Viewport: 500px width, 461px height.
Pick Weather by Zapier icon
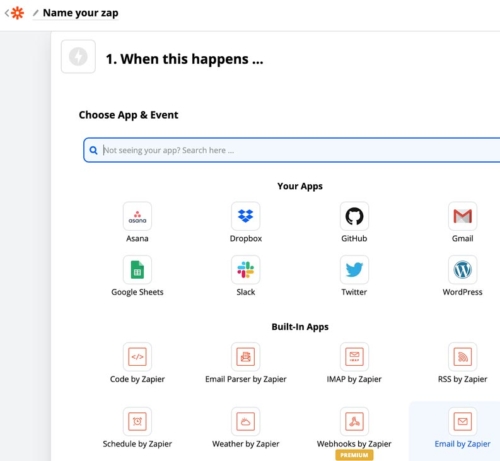tap(246, 421)
